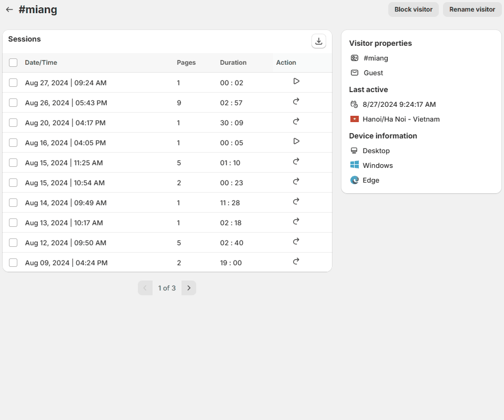Image resolution: width=504 pixels, height=420 pixels.
Task: Click the back arrow beside #miang
Action: 9,9
